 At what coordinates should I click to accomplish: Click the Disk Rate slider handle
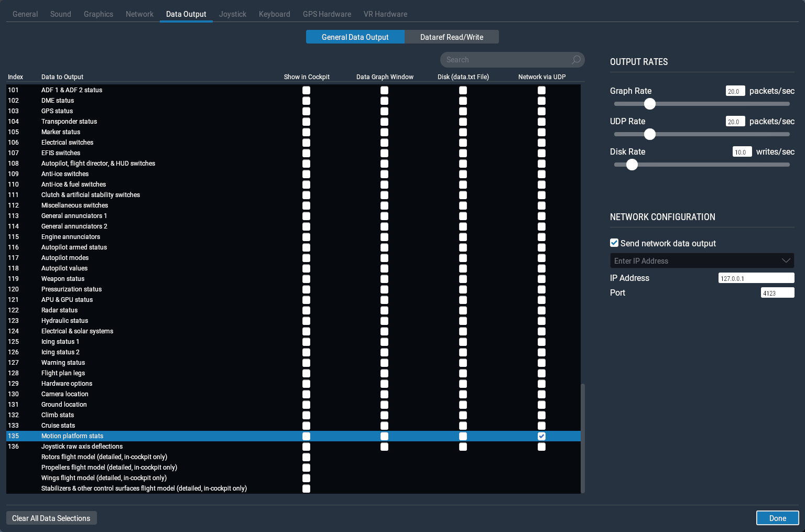pos(632,165)
